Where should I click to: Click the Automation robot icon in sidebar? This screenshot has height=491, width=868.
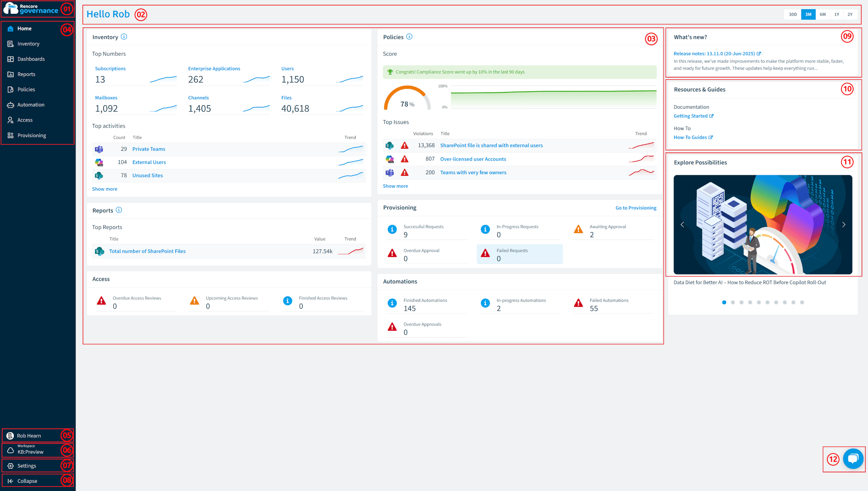point(11,105)
